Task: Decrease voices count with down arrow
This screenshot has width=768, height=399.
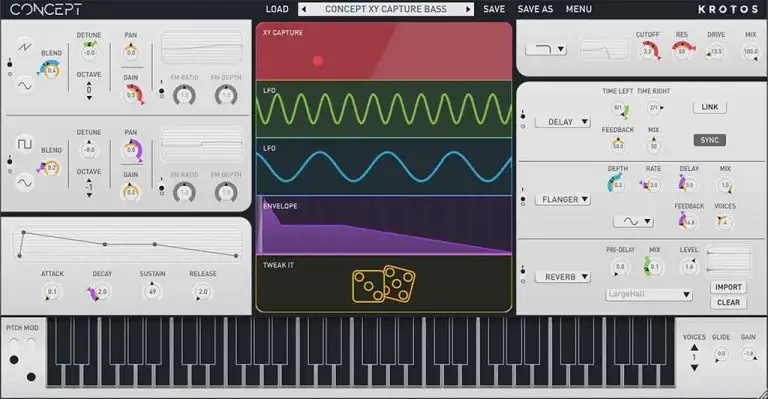Action: click(x=694, y=368)
